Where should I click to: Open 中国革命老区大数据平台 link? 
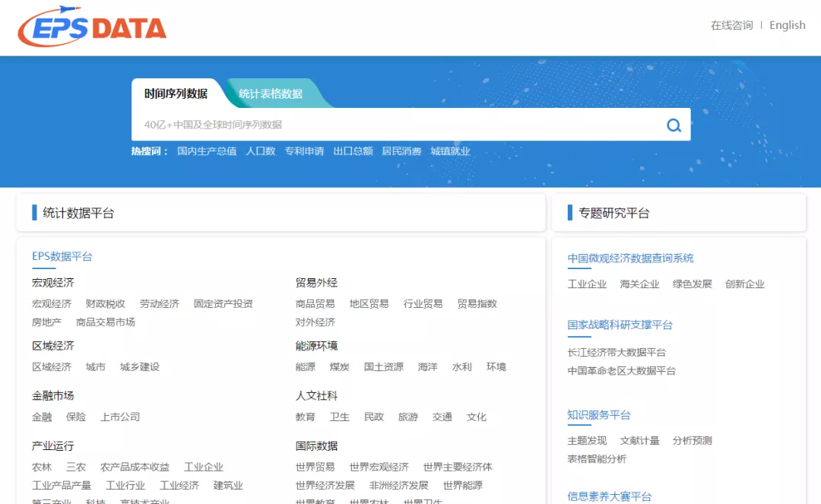click(622, 370)
